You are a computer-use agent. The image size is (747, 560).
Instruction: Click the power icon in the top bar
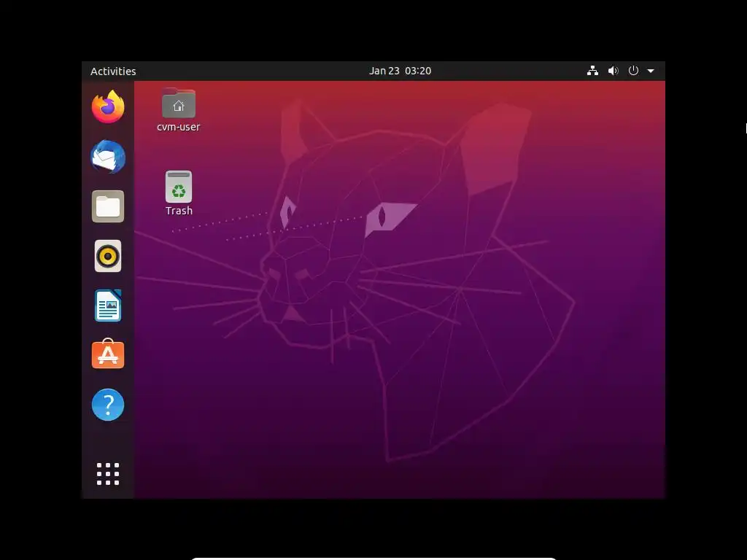click(x=633, y=71)
